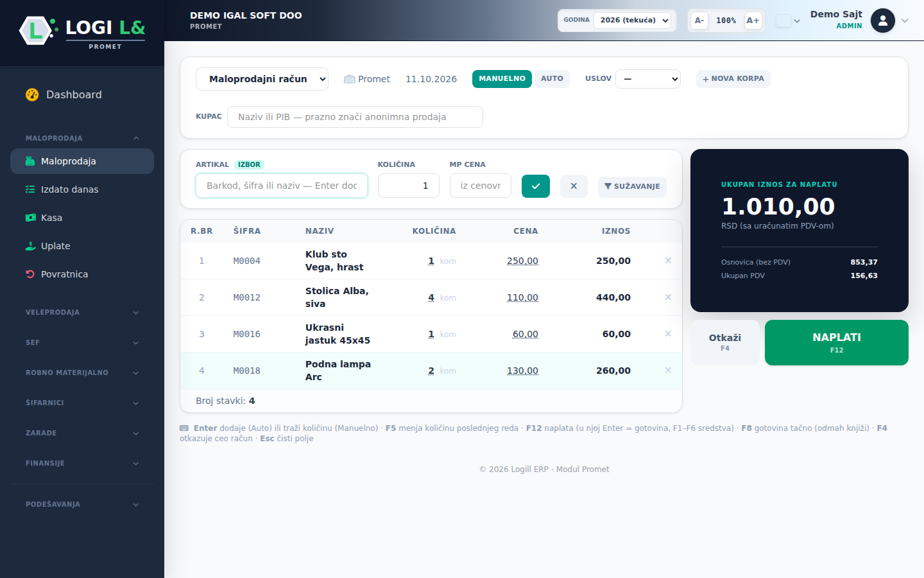The width and height of the screenshot is (924, 578).
Task: Open the theme color swatch selector
Action: pyautogui.click(x=787, y=21)
